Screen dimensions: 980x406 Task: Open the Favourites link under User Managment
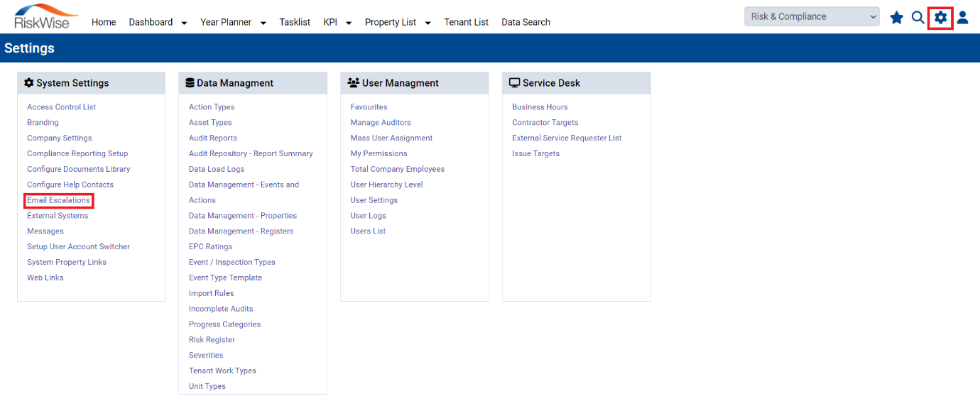pos(369,107)
